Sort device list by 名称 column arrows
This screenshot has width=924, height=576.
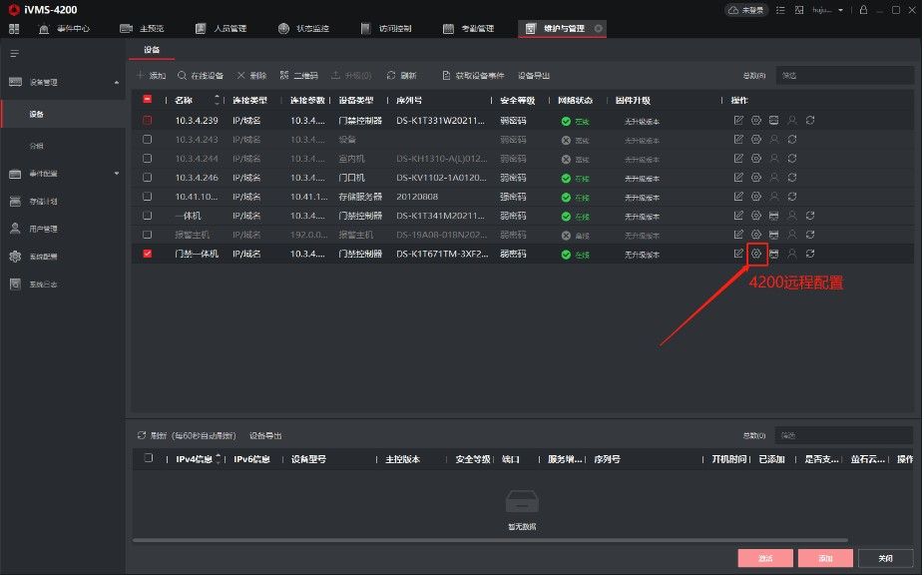pos(217,100)
